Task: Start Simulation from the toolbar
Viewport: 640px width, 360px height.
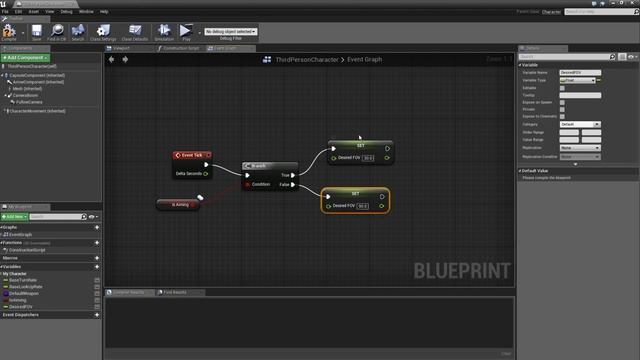Action: click(x=164, y=32)
